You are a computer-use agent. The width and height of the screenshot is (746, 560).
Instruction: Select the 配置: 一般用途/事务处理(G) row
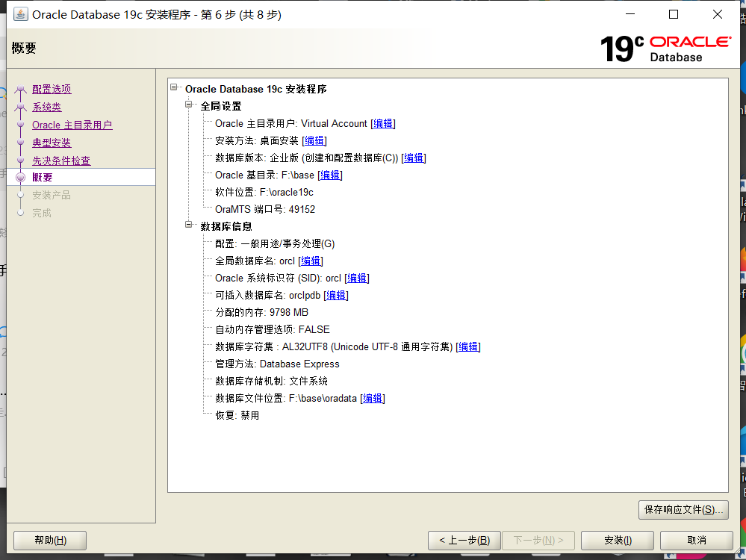point(275,244)
